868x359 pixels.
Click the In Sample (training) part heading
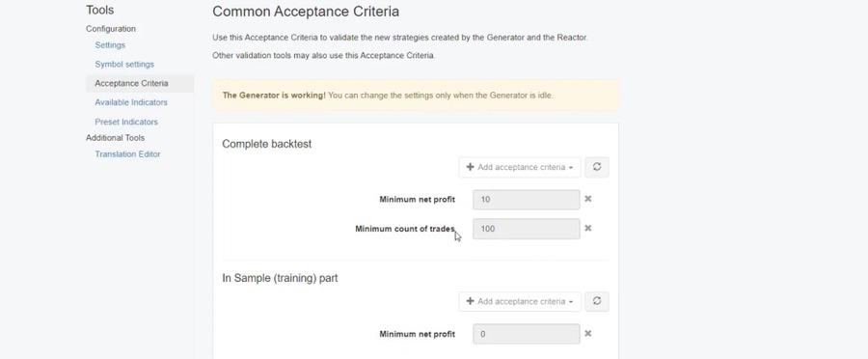280,278
